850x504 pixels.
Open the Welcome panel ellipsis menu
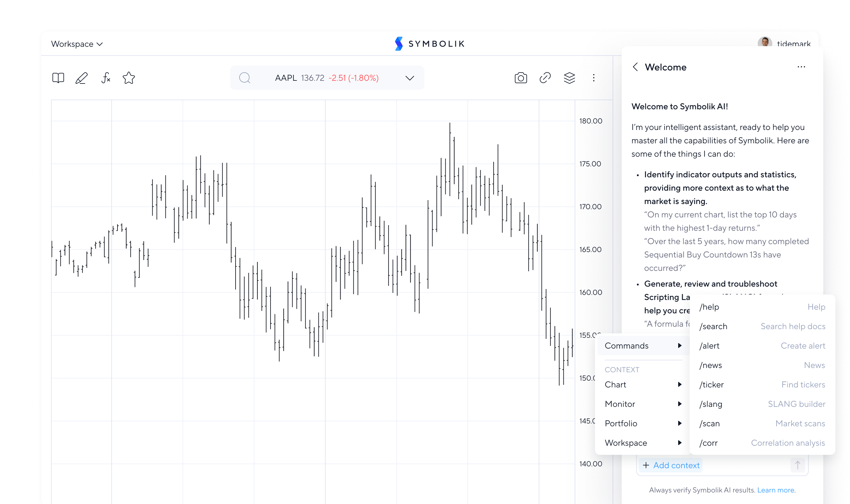point(801,67)
